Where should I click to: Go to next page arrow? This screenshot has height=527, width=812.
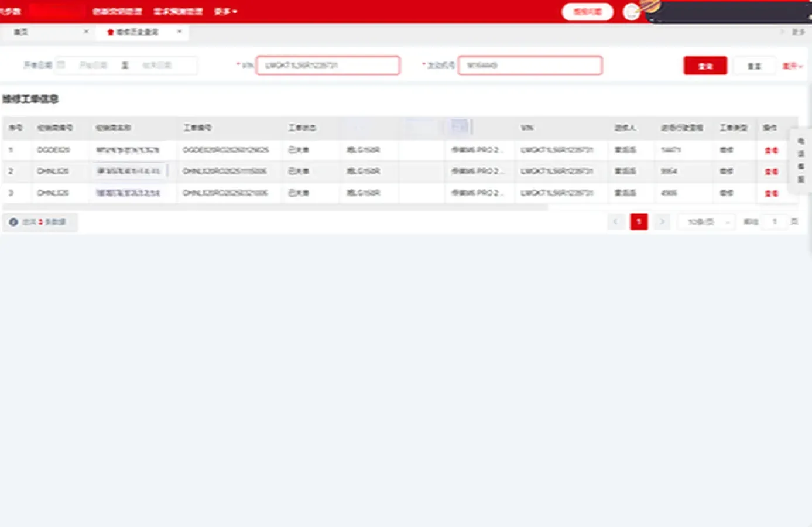(x=662, y=222)
